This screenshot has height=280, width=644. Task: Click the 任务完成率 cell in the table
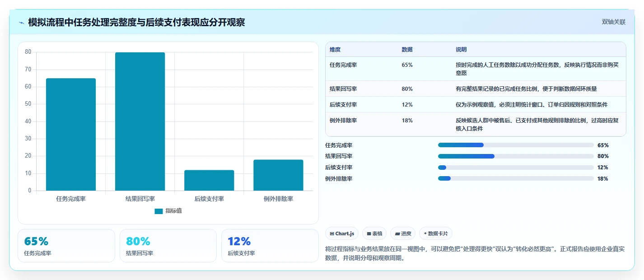pos(343,65)
